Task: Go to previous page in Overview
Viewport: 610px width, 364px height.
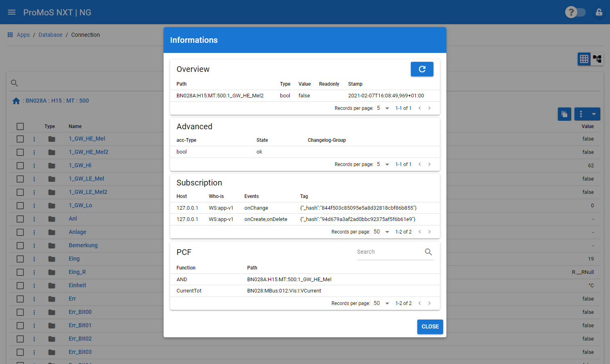Action: pos(420,108)
